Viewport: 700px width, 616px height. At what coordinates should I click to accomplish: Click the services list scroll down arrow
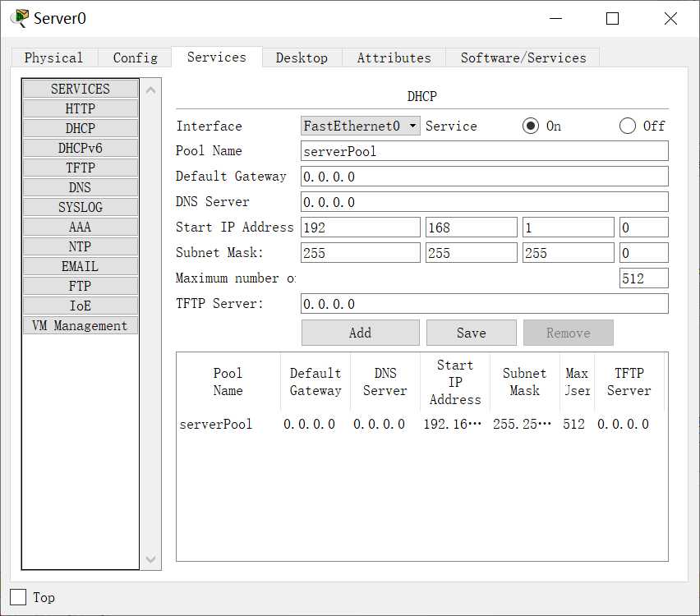click(x=151, y=559)
